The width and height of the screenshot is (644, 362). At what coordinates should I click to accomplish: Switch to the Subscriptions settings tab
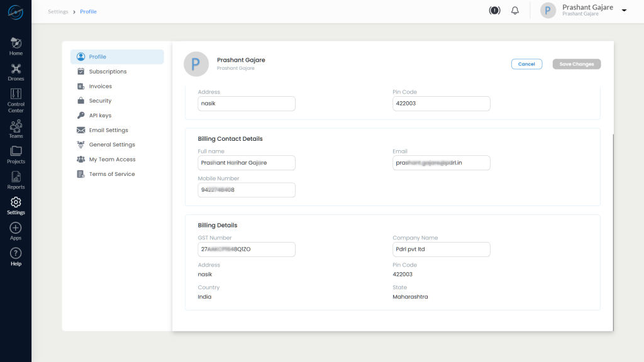pos(108,71)
